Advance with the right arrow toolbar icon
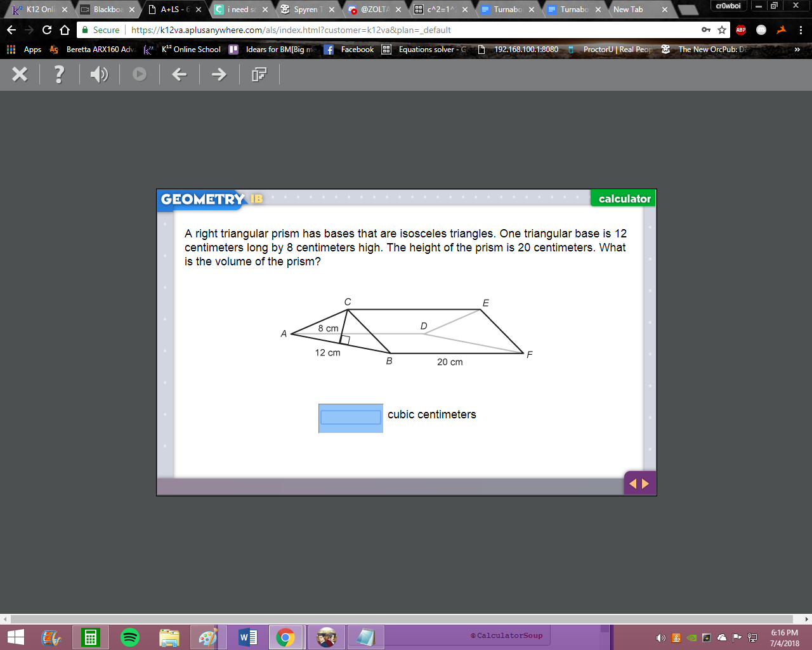The image size is (812, 650). (x=219, y=74)
